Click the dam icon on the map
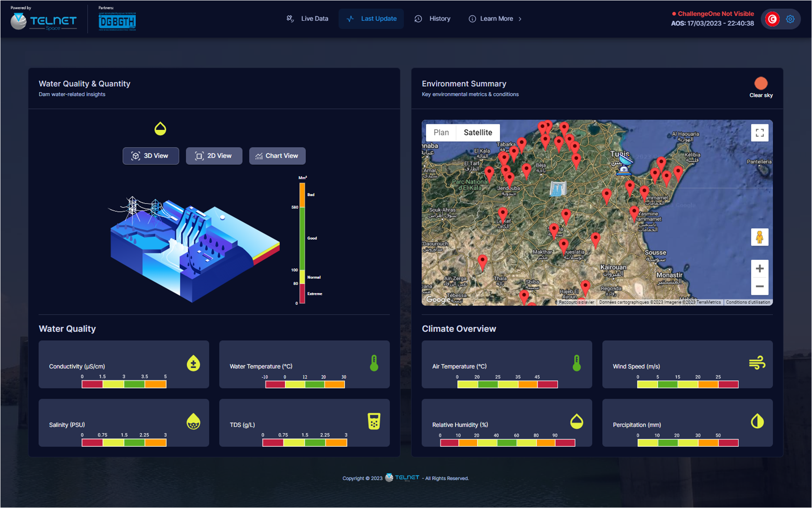The image size is (812, 508). pyautogui.click(x=558, y=189)
